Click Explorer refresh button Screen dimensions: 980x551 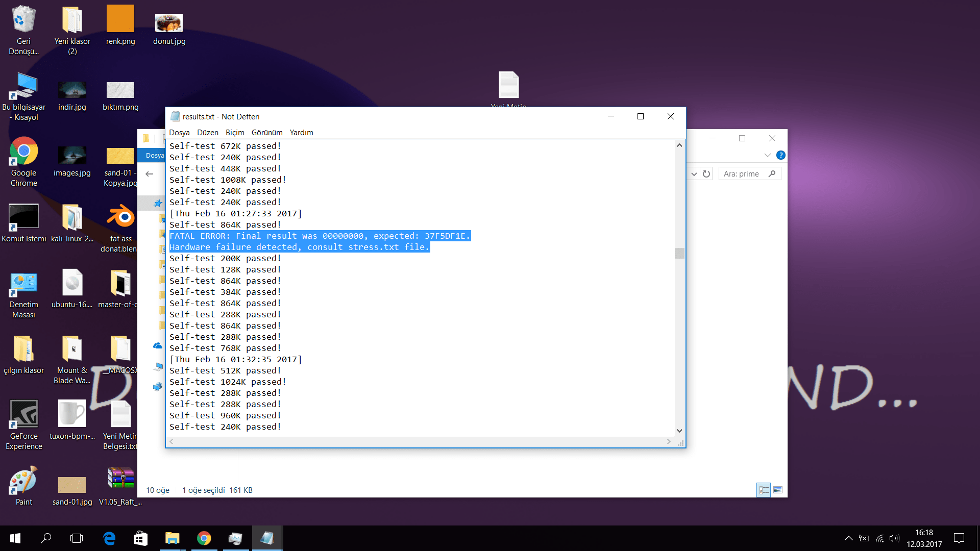[706, 174]
